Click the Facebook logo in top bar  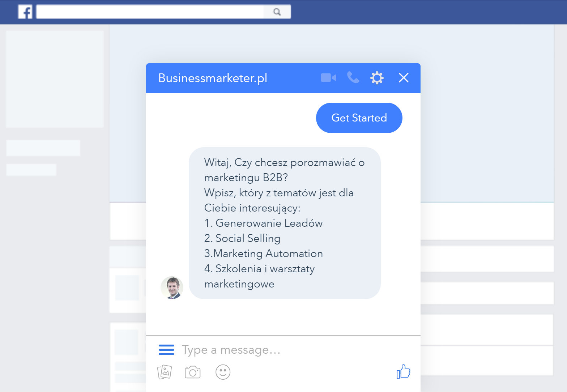[x=25, y=12]
